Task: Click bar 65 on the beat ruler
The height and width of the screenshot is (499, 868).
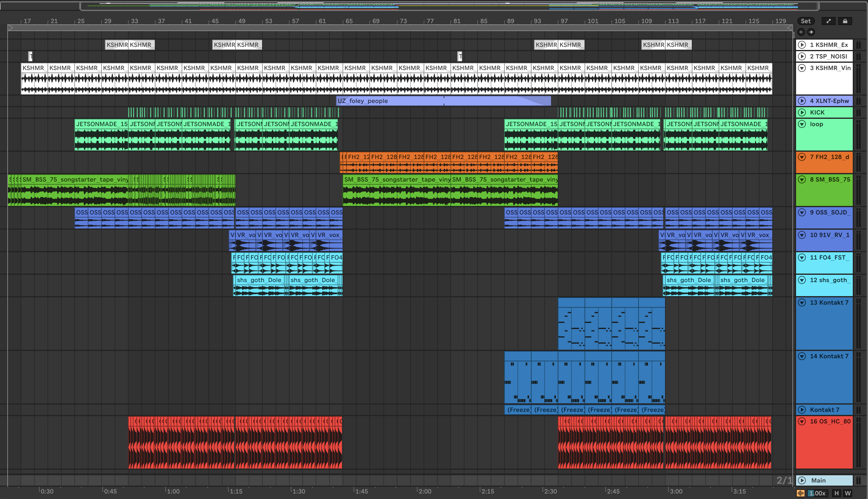Action: point(349,21)
